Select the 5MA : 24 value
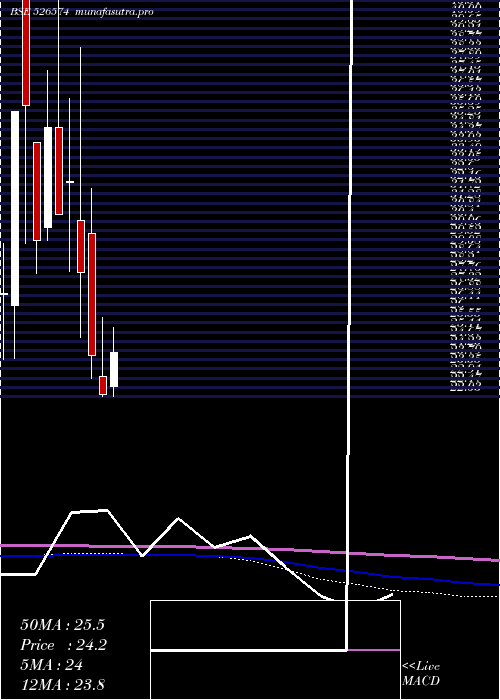 click(x=52, y=665)
